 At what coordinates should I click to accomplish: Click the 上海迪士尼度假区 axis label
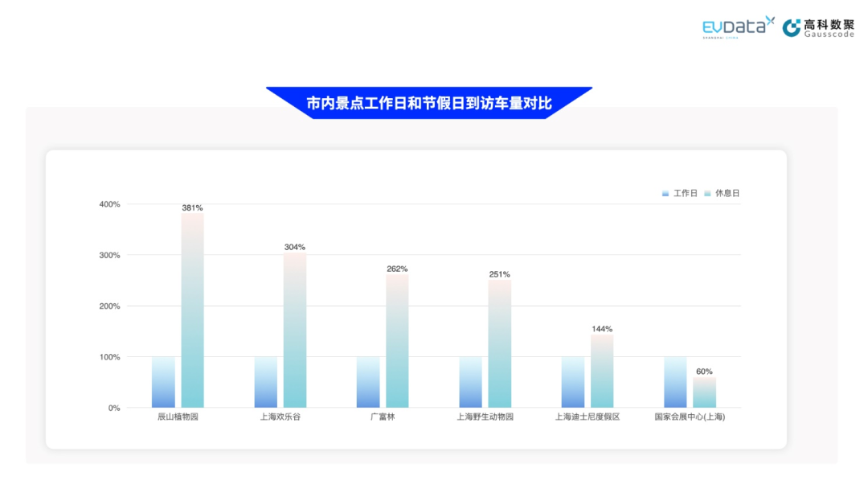click(588, 417)
